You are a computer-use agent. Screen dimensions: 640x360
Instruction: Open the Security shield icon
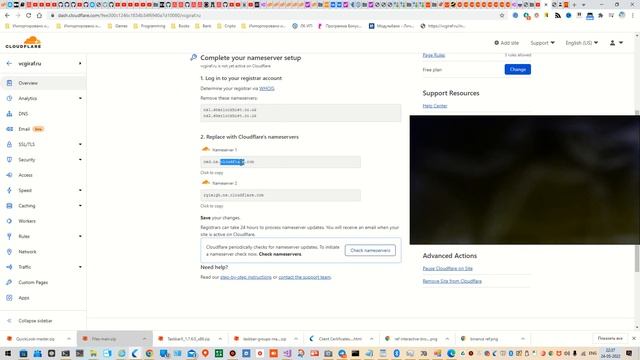9,160
